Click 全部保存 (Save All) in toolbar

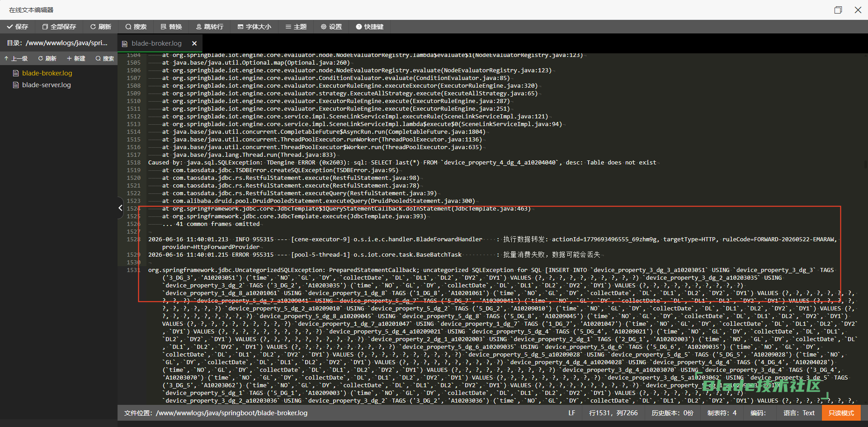[59, 27]
